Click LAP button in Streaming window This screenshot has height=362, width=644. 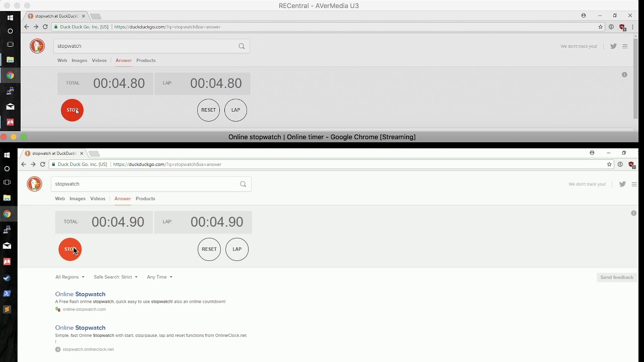click(x=237, y=249)
